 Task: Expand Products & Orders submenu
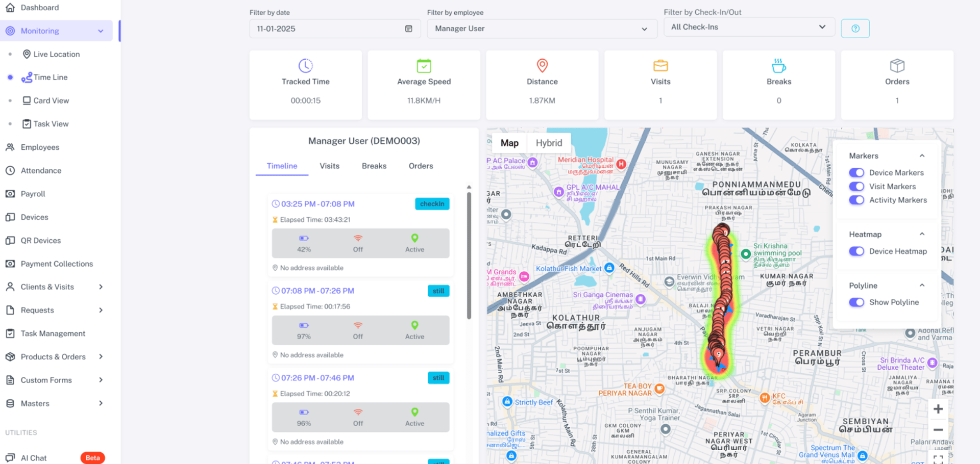101,357
